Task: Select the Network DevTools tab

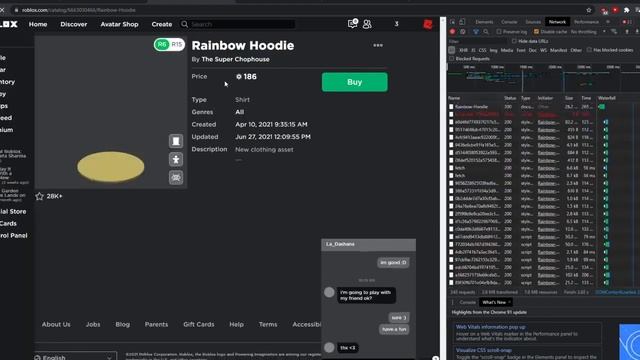Action: pos(557,22)
